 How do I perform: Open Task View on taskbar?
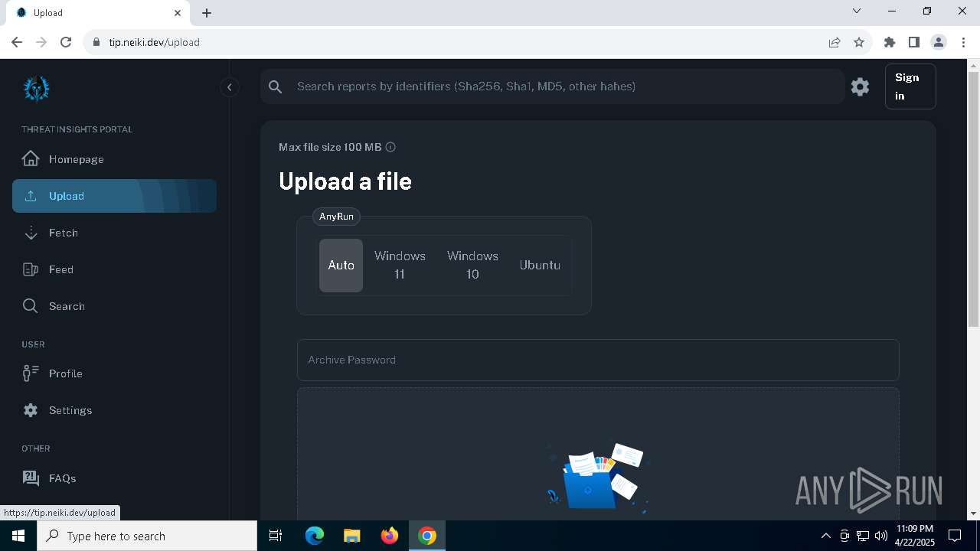coord(276,536)
